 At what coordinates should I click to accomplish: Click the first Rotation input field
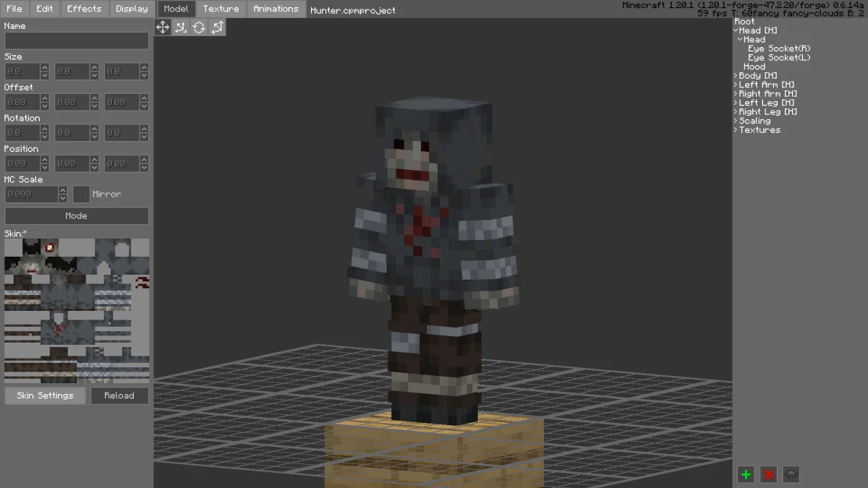click(x=22, y=133)
